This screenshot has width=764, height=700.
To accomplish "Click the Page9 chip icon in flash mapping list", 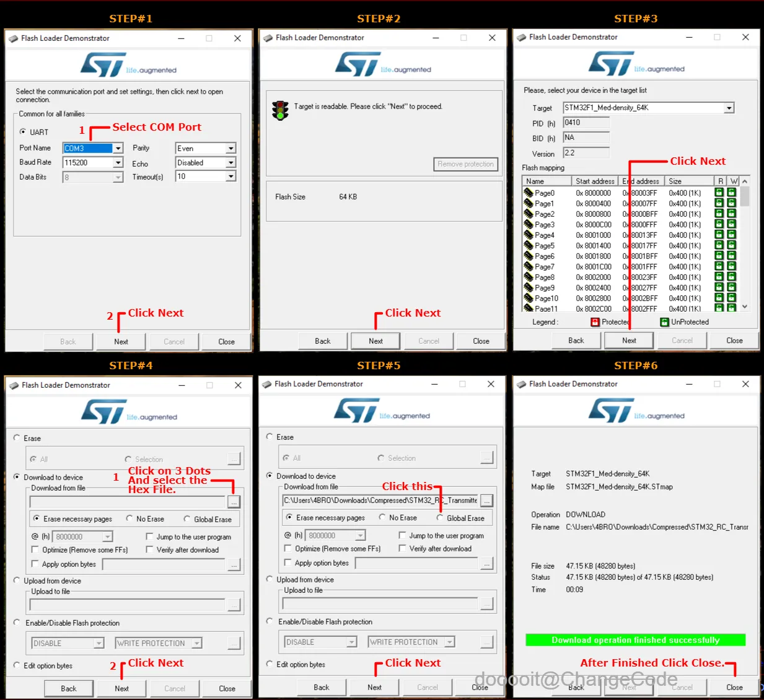I will point(529,287).
